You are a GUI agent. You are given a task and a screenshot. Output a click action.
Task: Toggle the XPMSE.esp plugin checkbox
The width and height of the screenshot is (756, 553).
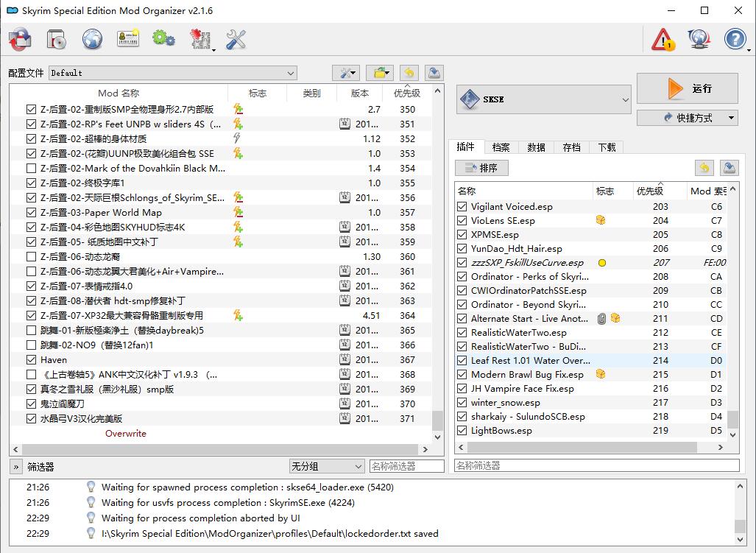(x=462, y=234)
